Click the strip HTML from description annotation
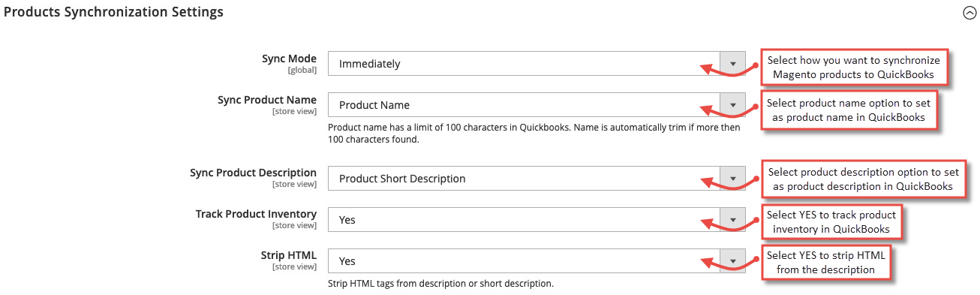The height and width of the screenshot is (295, 980). 828,263
